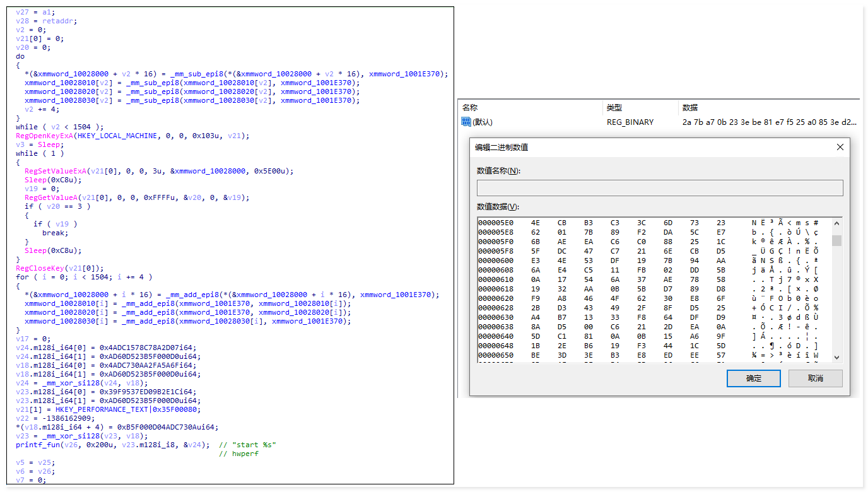This screenshot has height=492, width=868.
Task: Click the // "start %s" comment
Action: pos(247,445)
